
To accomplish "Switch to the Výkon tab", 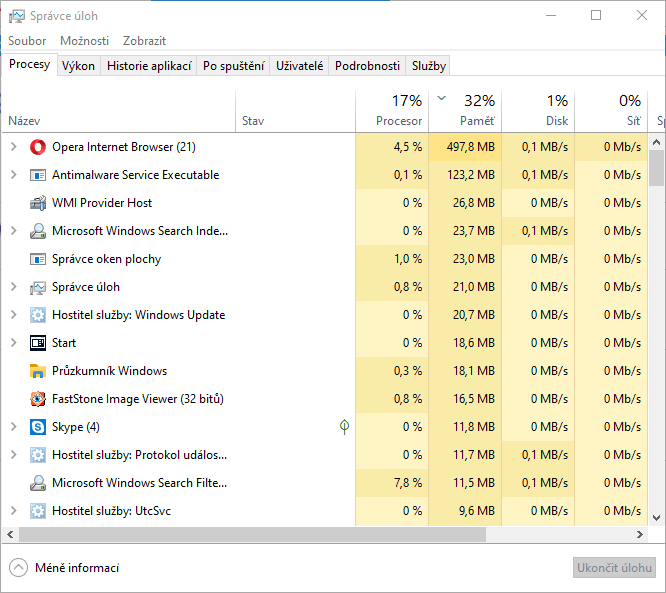I will (78, 66).
